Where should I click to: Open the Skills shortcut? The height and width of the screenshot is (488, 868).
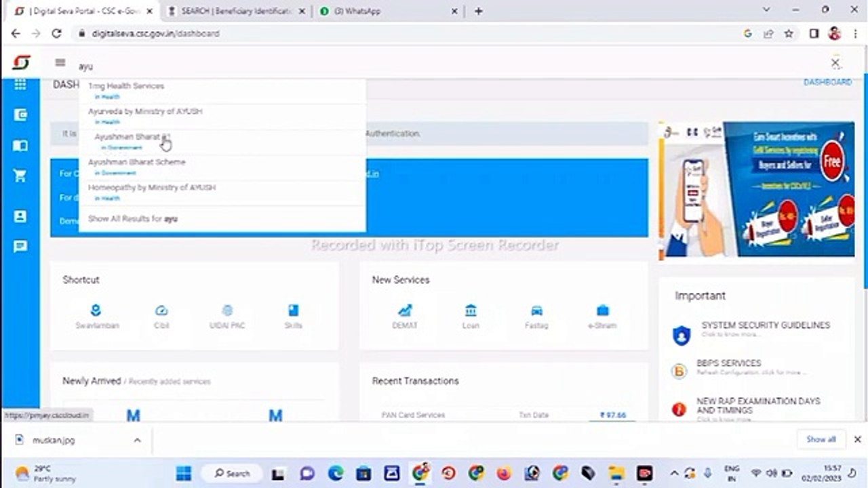tap(293, 317)
